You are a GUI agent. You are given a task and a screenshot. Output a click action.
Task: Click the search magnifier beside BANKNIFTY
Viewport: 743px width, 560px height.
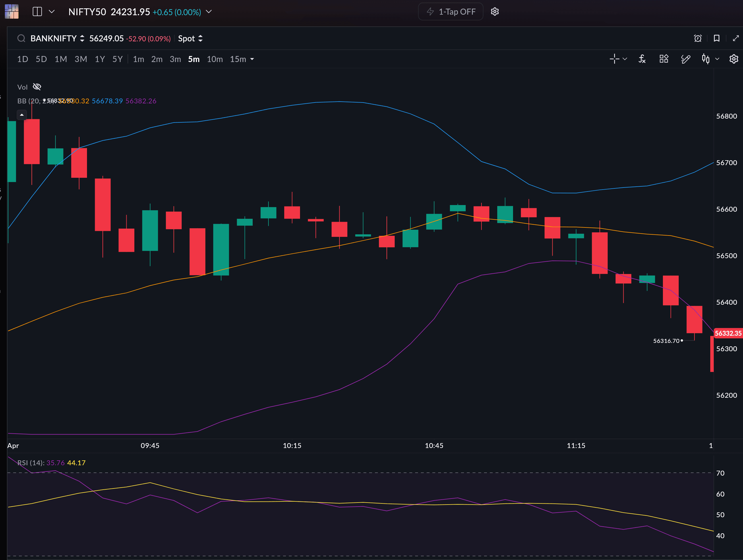(21, 38)
